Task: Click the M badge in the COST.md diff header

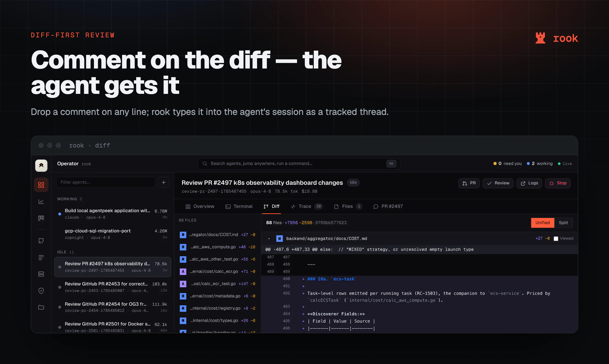Action: 280,239
